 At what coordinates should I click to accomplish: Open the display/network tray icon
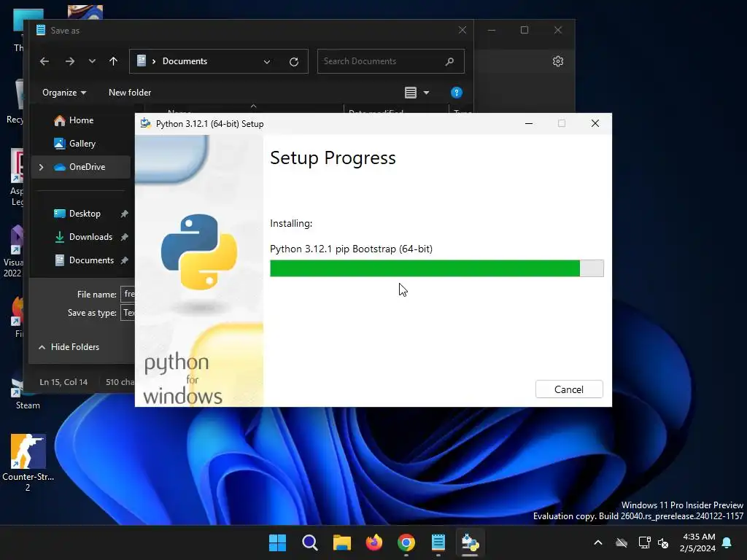644,542
